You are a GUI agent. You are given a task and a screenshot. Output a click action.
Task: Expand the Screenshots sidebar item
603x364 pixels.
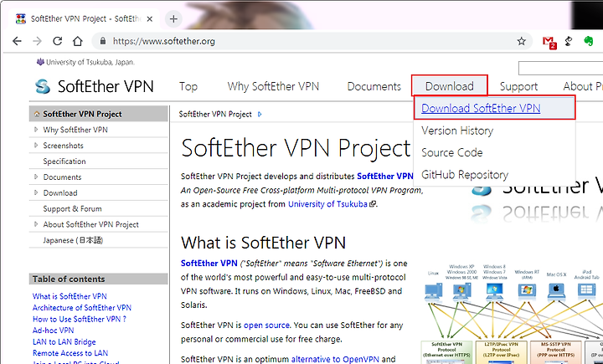click(36, 146)
